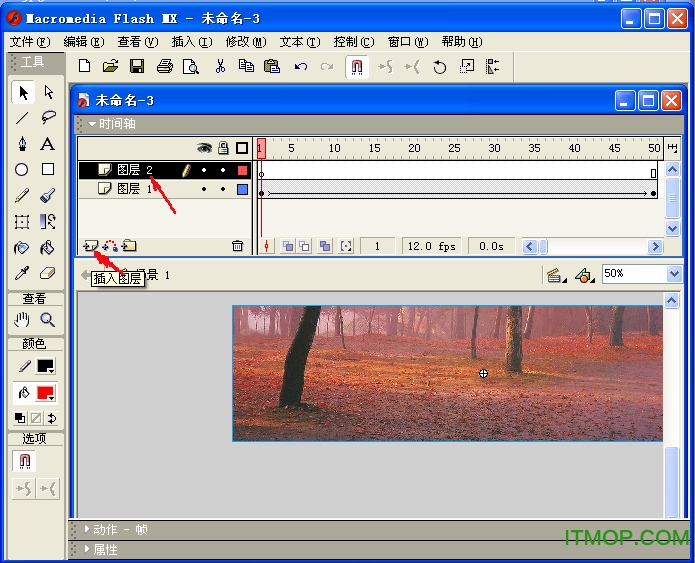The width and height of the screenshot is (695, 563).
Task: Pick the Eyedropper tool
Action: (x=22, y=273)
